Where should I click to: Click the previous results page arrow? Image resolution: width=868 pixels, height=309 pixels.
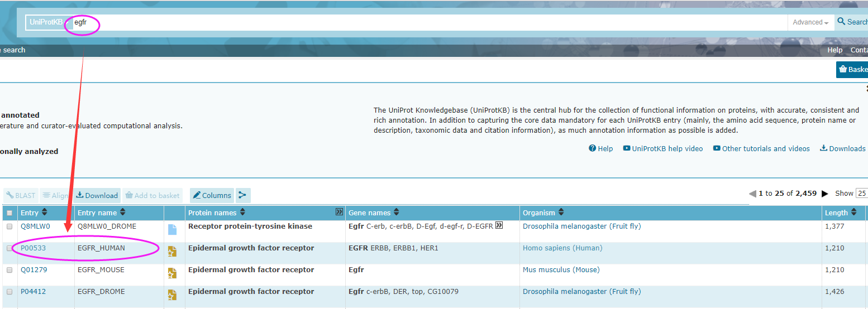(752, 194)
